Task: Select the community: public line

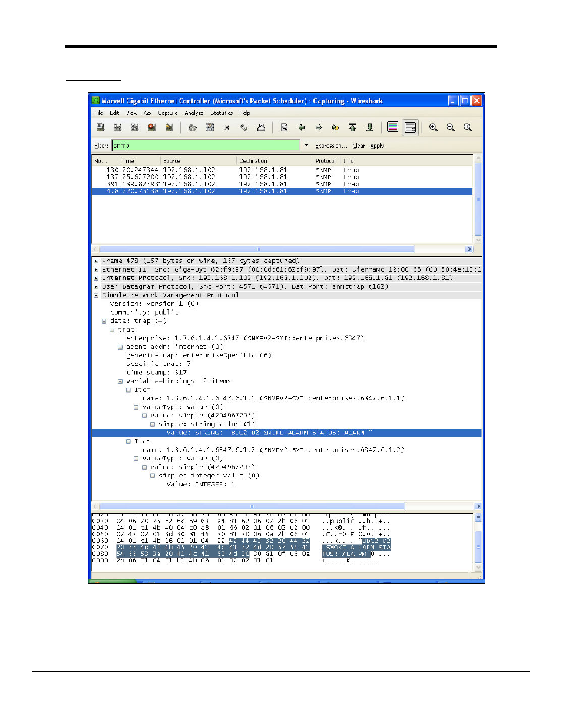Action: click(x=144, y=312)
